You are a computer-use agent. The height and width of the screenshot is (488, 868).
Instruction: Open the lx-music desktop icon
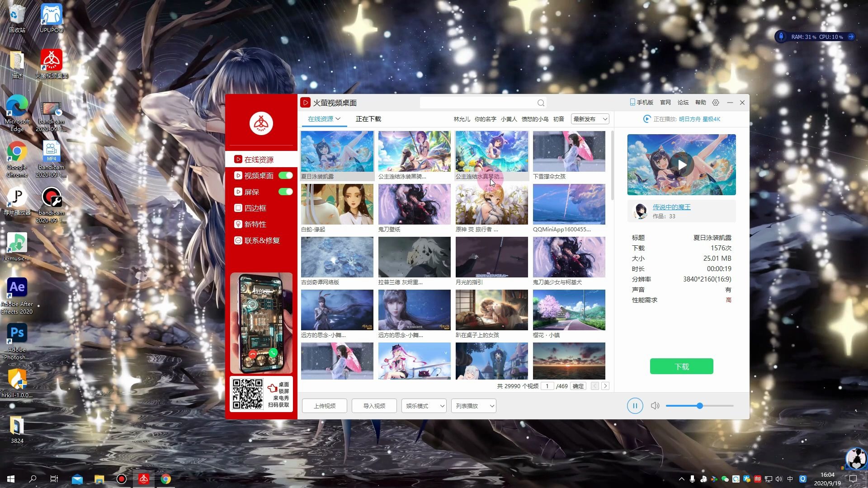pyautogui.click(x=17, y=247)
